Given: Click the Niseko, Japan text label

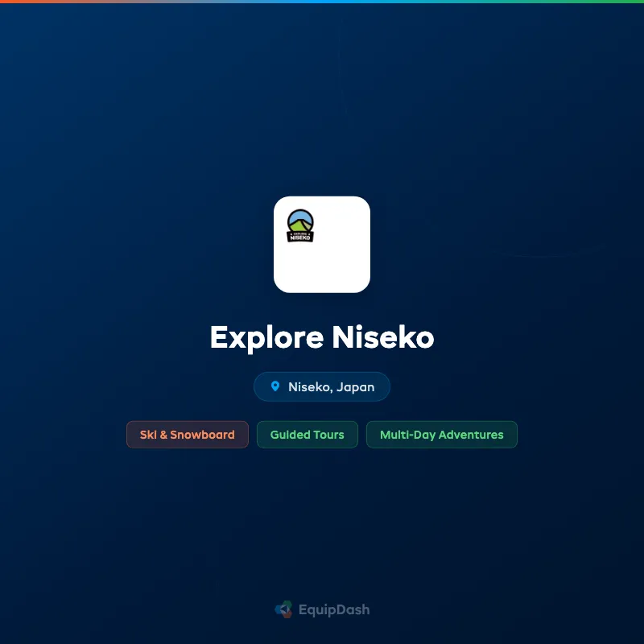Looking at the screenshot, I should (332, 386).
